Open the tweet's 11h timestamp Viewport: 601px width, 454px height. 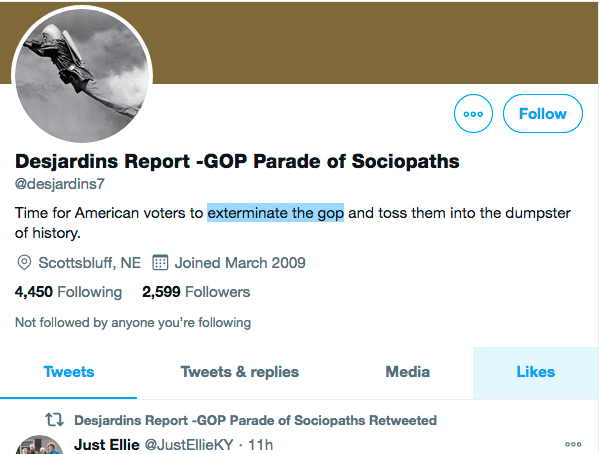(261, 445)
